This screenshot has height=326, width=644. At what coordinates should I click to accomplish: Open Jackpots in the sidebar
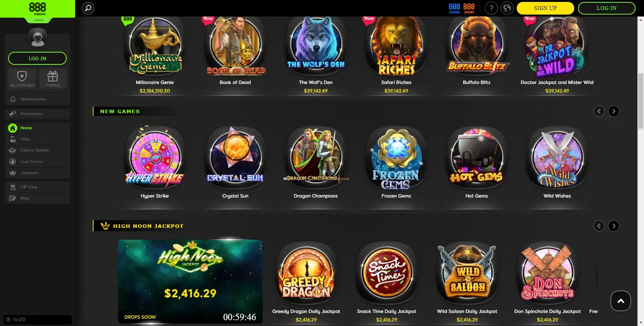click(38, 173)
